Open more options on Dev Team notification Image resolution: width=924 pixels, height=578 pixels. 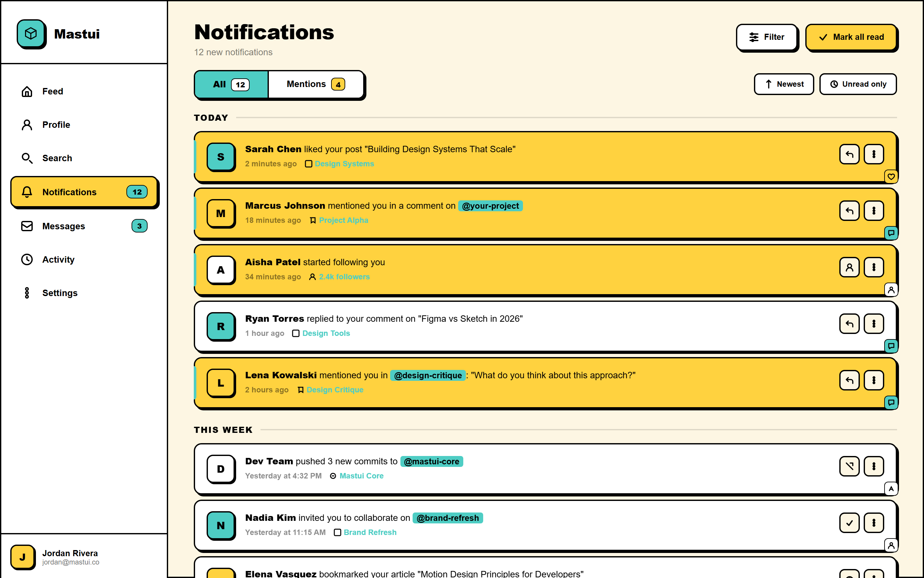pyautogui.click(x=874, y=466)
